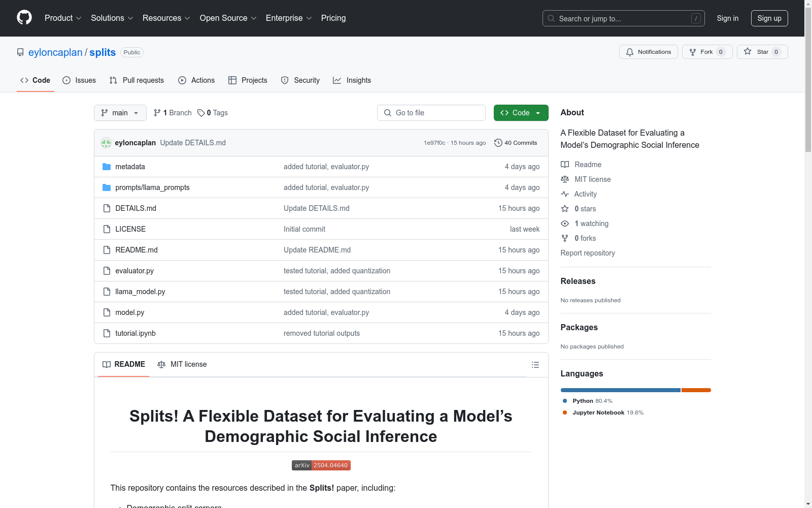Screen dimensions: 812x508
Task: Click the Python 80.4% language link
Action: pyautogui.click(x=587, y=401)
